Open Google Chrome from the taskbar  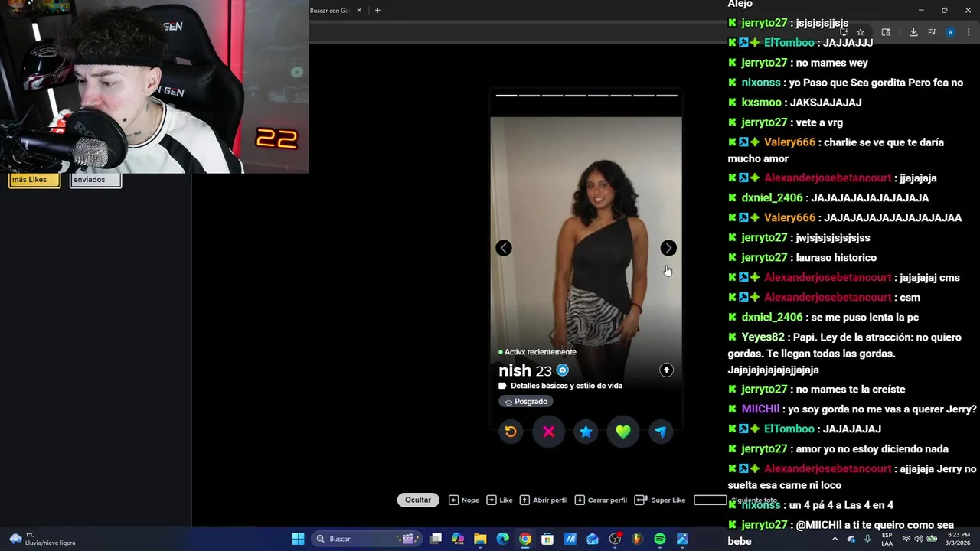pyautogui.click(x=525, y=539)
